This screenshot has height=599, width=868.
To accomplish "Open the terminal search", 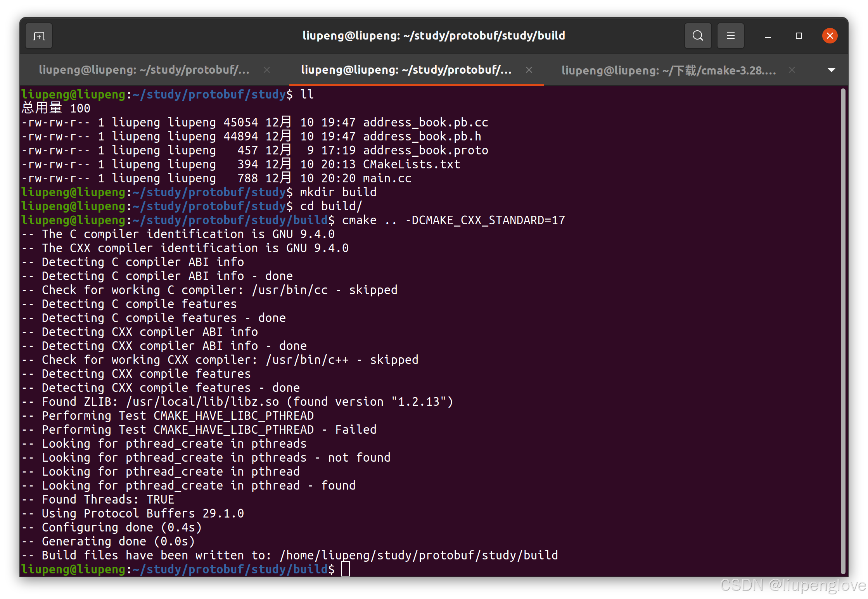I will (698, 36).
